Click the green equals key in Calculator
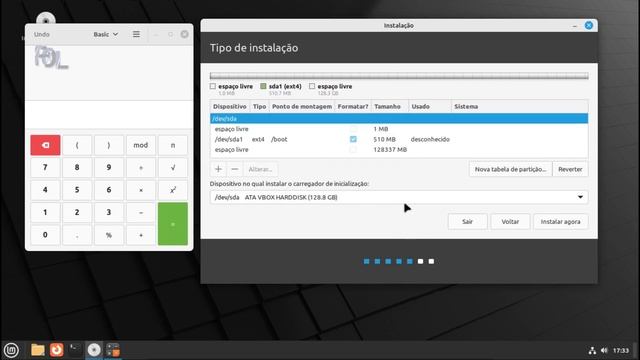The height and width of the screenshot is (360, 640). pyautogui.click(x=173, y=224)
